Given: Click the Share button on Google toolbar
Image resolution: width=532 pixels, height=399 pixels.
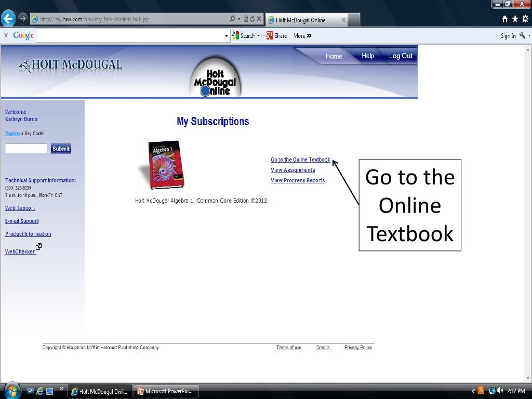Looking at the screenshot, I should tap(276, 36).
